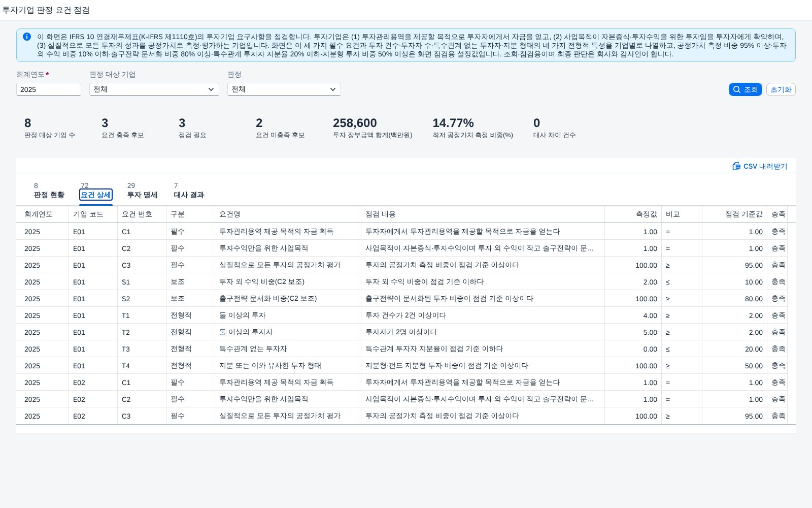Click the 258,600 투자 장부금액 합계 KPI
The image size is (812, 508).
coord(373,128)
